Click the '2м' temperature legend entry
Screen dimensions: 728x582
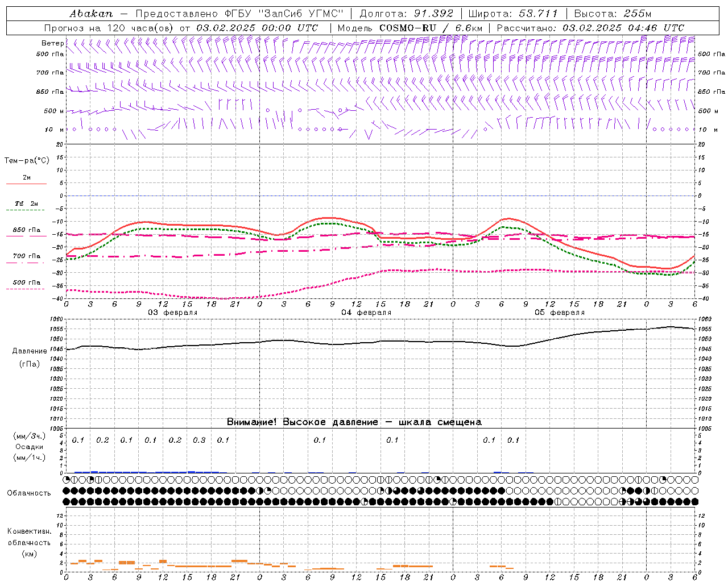tap(27, 178)
